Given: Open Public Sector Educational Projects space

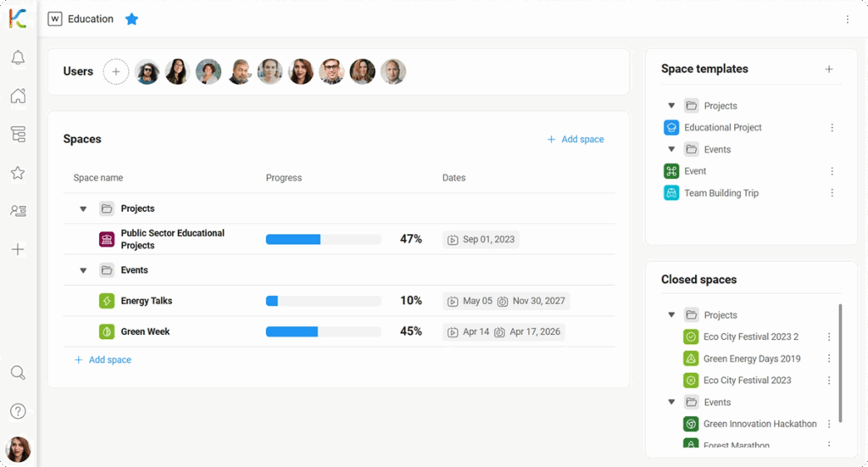Looking at the screenshot, I should pyautogui.click(x=172, y=239).
